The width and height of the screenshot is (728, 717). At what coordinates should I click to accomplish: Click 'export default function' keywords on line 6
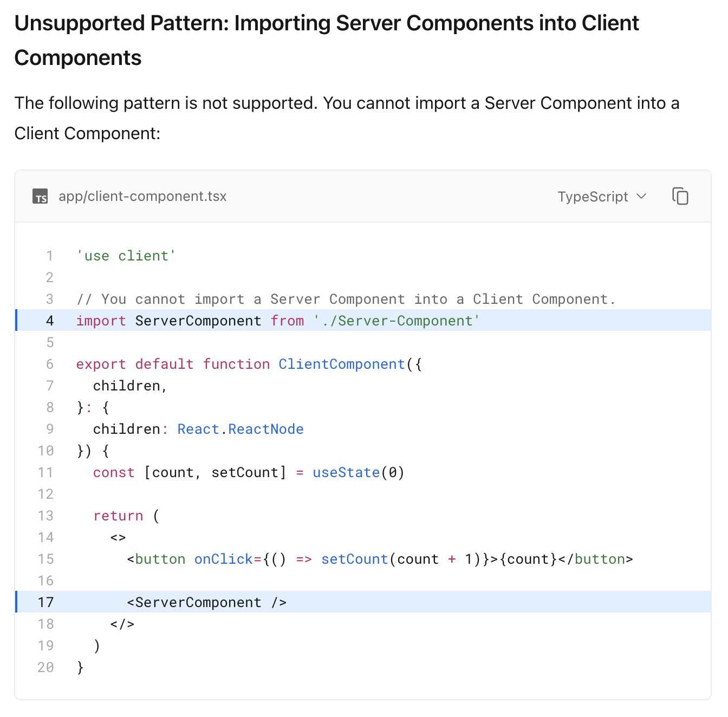point(173,364)
